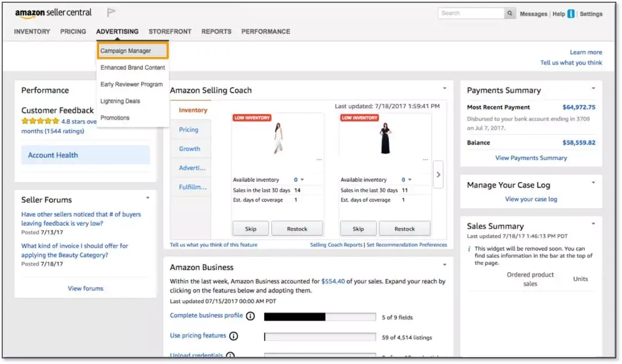Screen dimensions: 622x364
Task: Open forum post about buyers leaving feedback
Action: pyautogui.click(x=81, y=219)
